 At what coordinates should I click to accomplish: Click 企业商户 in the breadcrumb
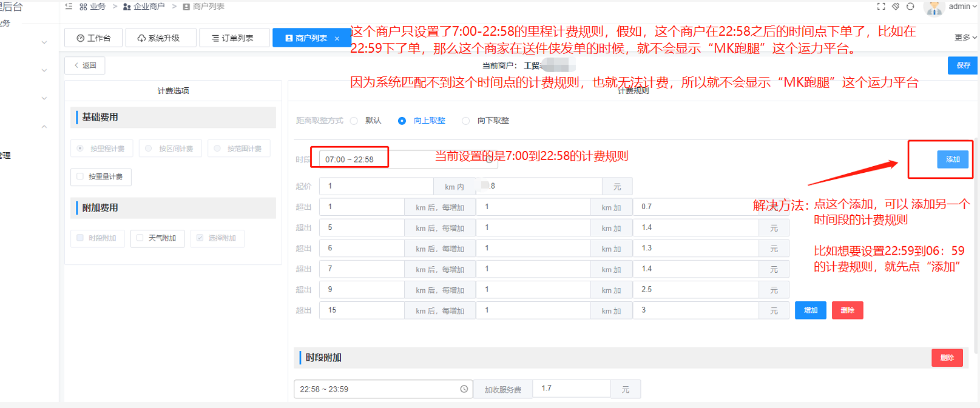(x=144, y=7)
